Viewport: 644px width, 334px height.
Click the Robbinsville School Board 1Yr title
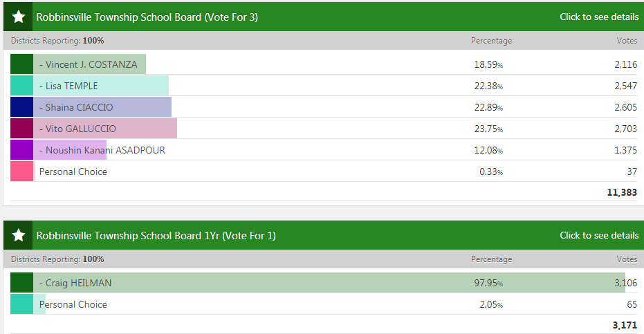[156, 236]
